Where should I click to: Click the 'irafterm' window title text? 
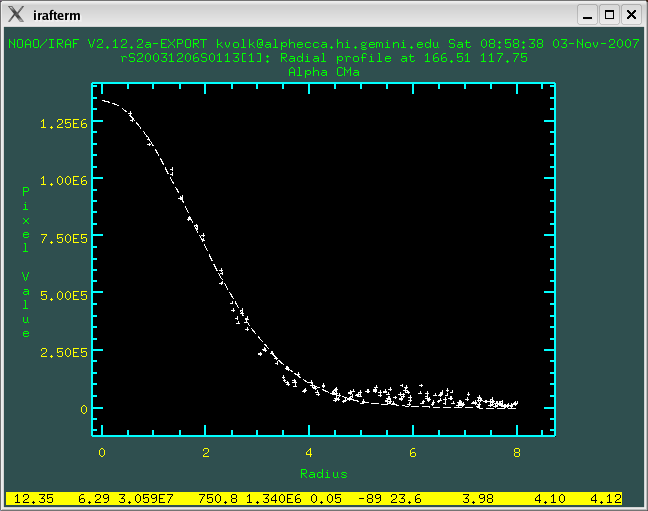point(57,15)
